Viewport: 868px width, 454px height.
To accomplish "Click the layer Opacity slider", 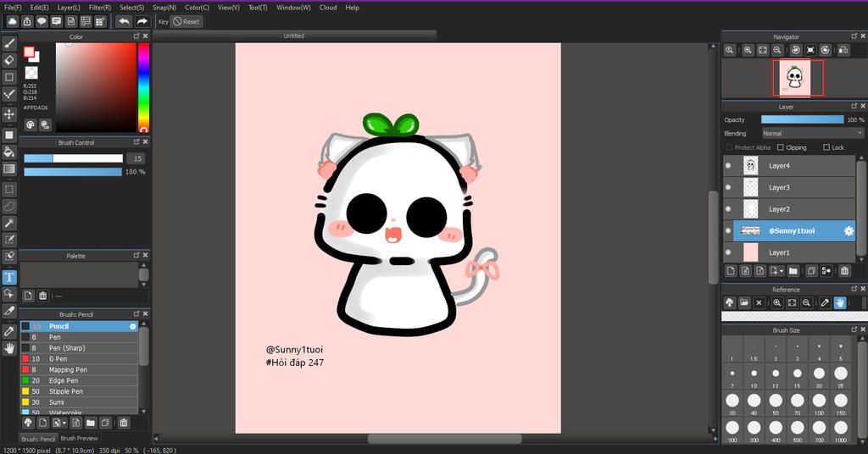I will point(802,119).
